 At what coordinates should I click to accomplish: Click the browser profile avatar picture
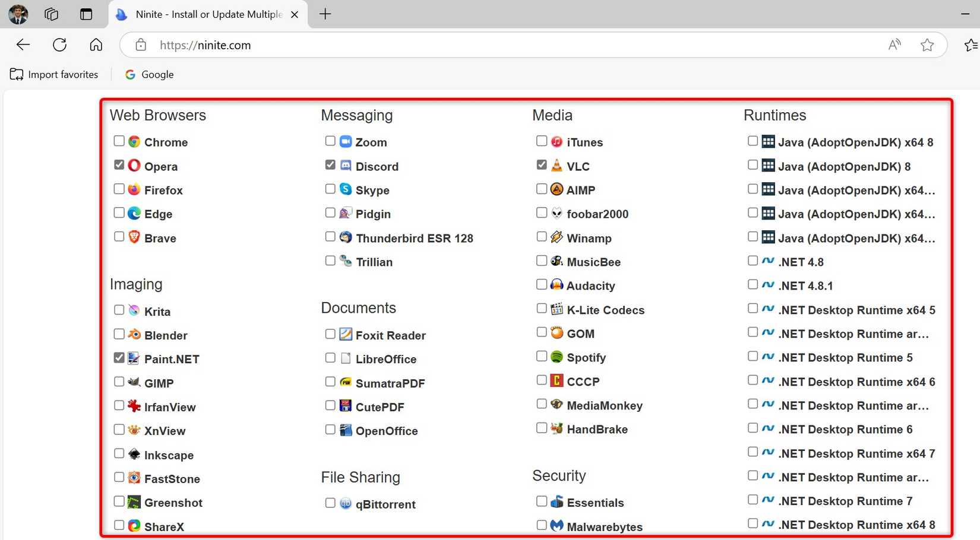point(17,14)
